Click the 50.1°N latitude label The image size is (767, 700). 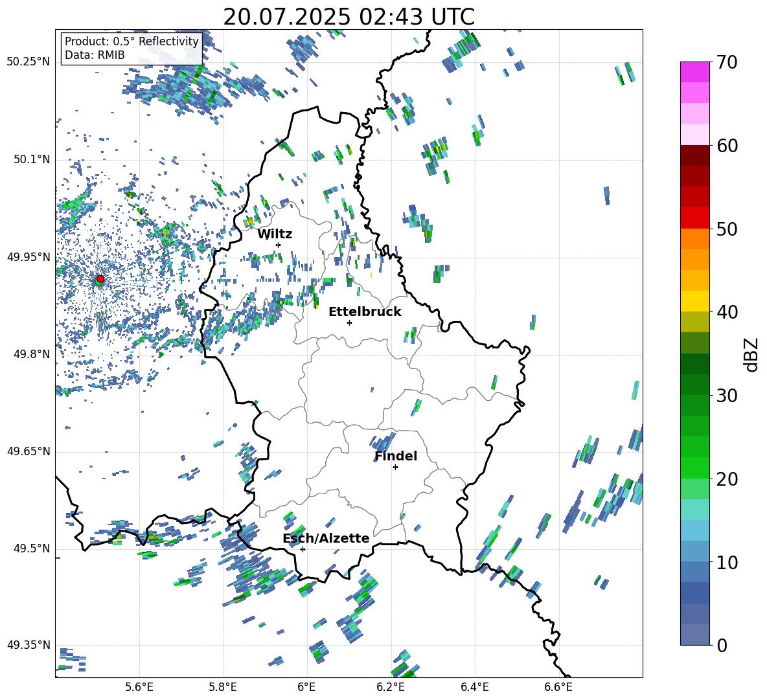[x=31, y=159]
